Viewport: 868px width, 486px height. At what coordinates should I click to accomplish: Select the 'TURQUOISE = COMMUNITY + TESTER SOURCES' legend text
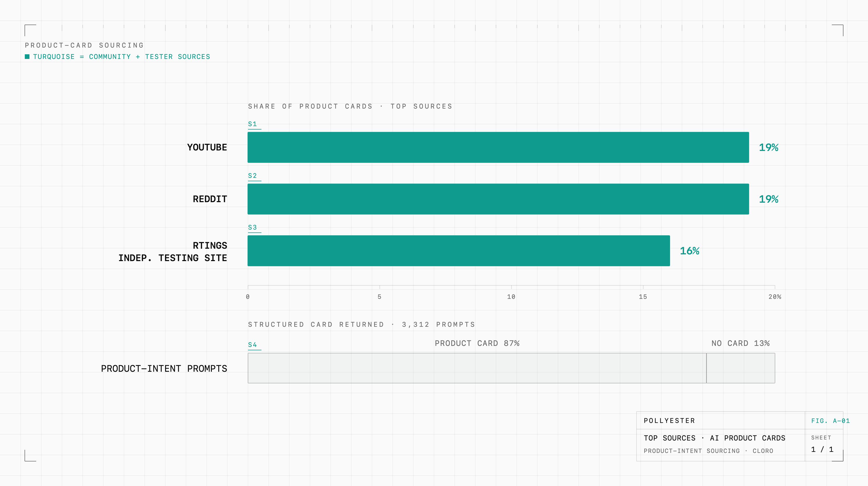pos(122,57)
